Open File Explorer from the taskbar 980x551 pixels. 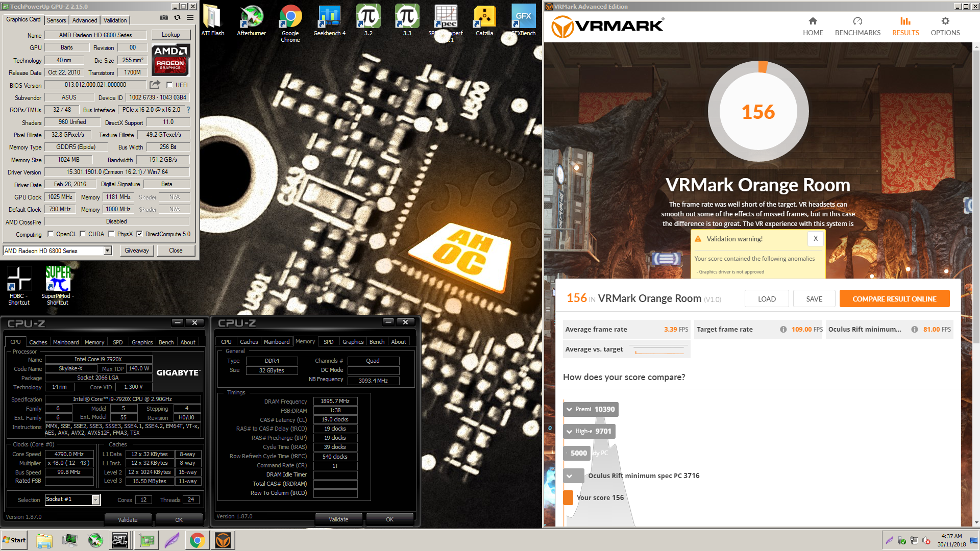(x=44, y=540)
